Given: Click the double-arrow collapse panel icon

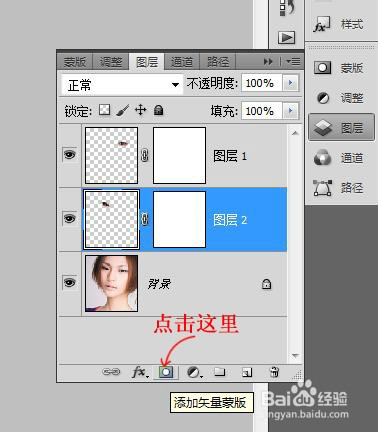Looking at the screenshot, I should click(x=268, y=62).
